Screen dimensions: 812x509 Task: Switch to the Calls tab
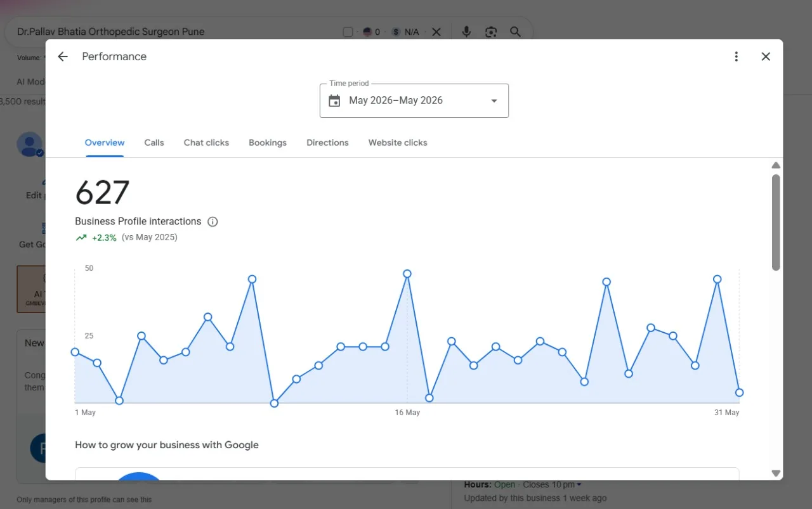pyautogui.click(x=154, y=143)
